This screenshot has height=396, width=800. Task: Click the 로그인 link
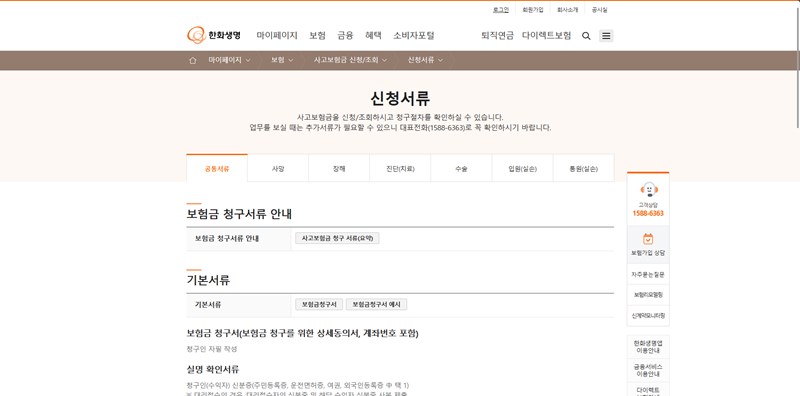tap(501, 10)
